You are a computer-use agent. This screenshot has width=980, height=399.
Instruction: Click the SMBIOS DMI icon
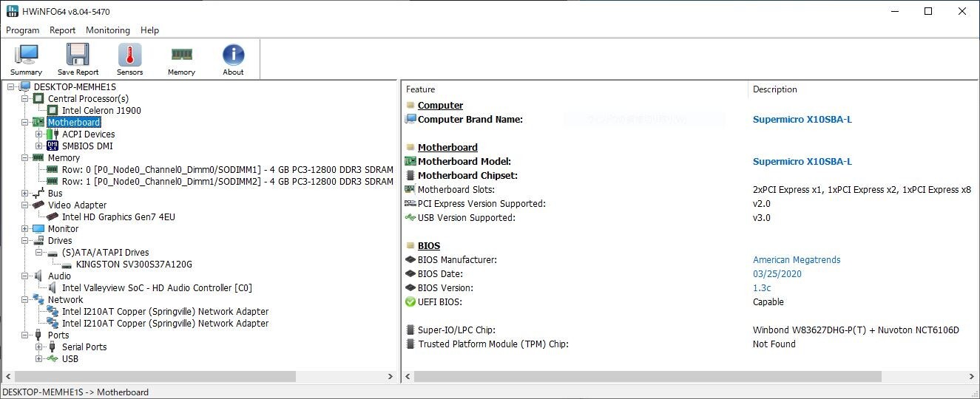click(x=53, y=146)
